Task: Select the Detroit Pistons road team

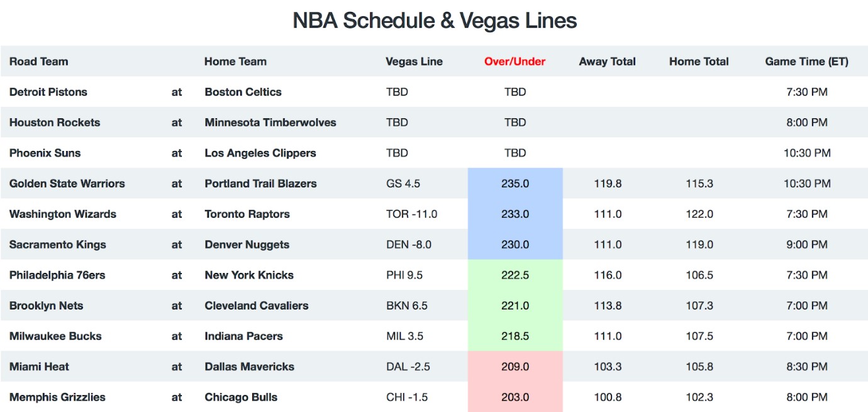Action: pyautogui.click(x=48, y=92)
